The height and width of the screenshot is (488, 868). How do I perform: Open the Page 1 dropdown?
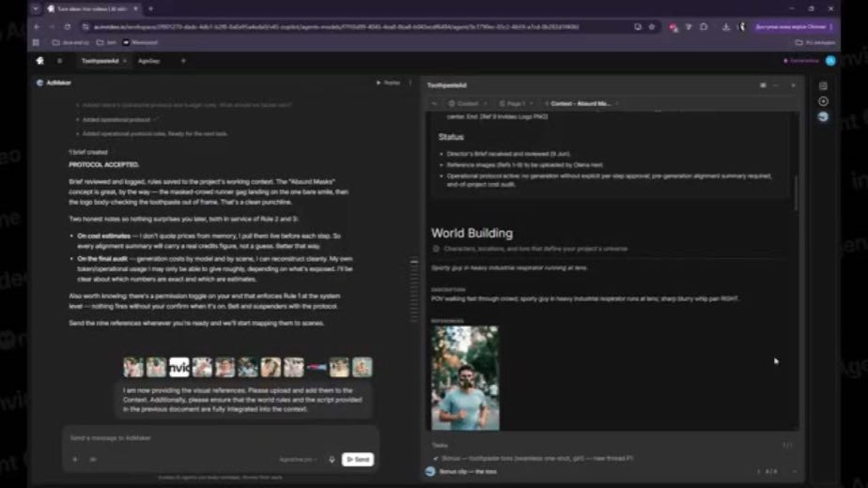(516, 103)
